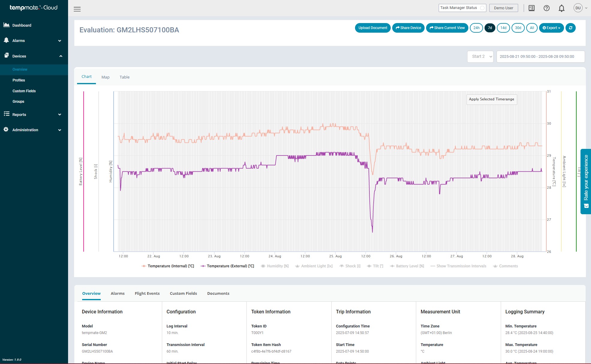Click the date range input field
591x364 pixels.
tap(540, 56)
